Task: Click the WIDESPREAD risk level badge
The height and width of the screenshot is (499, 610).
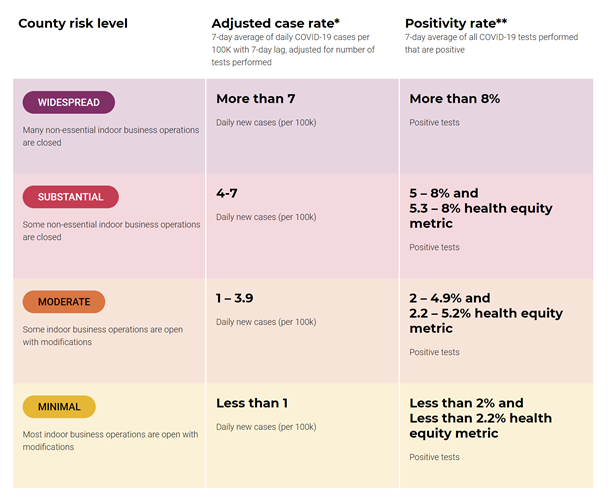Action: [68, 102]
